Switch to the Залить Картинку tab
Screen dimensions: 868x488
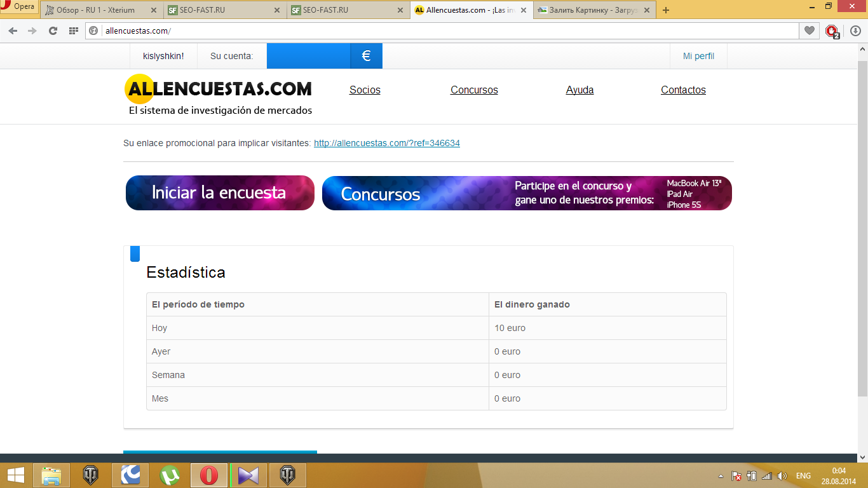click(594, 10)
